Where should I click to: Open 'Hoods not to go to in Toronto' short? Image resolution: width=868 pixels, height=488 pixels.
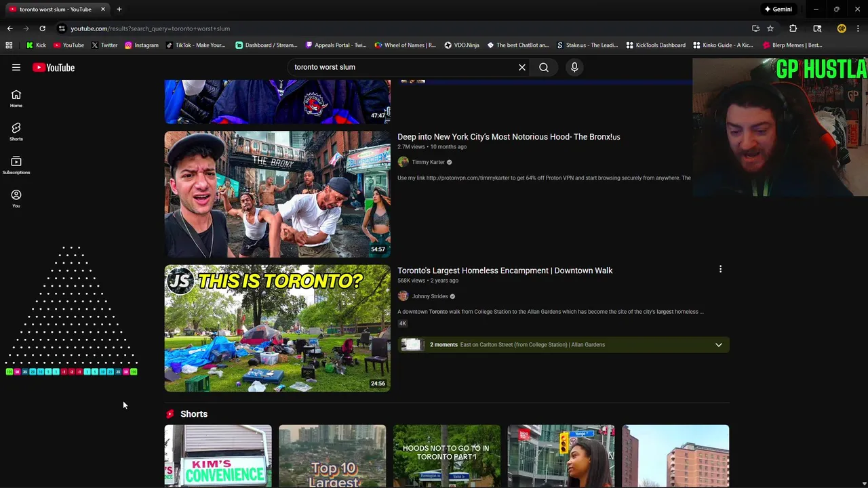coord(447,456)
